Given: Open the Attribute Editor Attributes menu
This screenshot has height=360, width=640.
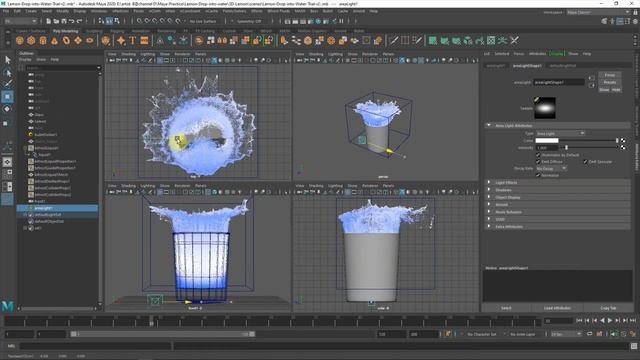Looking at the screenshot, I should pos(537,53).
